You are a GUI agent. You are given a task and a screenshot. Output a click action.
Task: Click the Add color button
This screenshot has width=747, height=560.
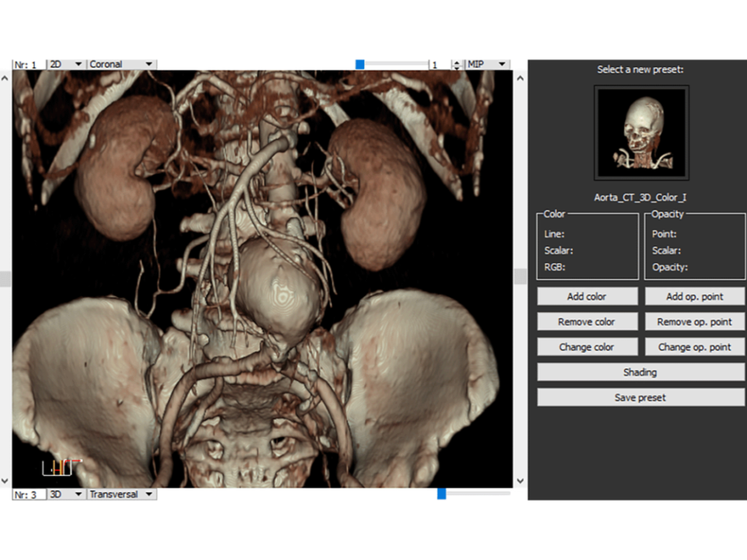coord(587,297)
